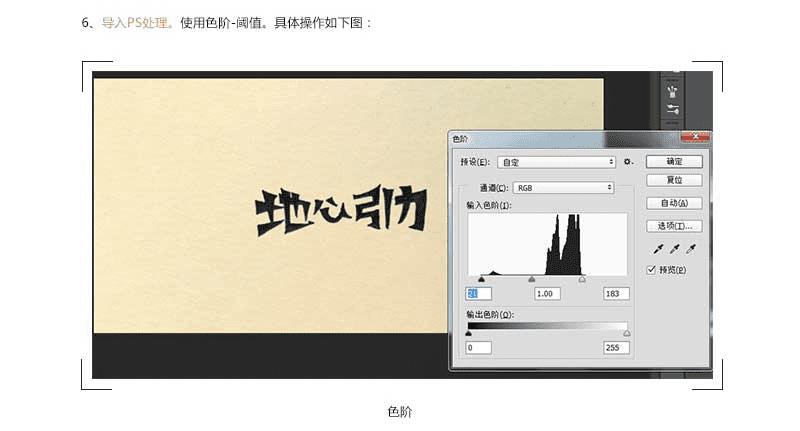Click the output levels white slider handle
Image resolution: width=800 pixels, height=431 pixels.
627,334
